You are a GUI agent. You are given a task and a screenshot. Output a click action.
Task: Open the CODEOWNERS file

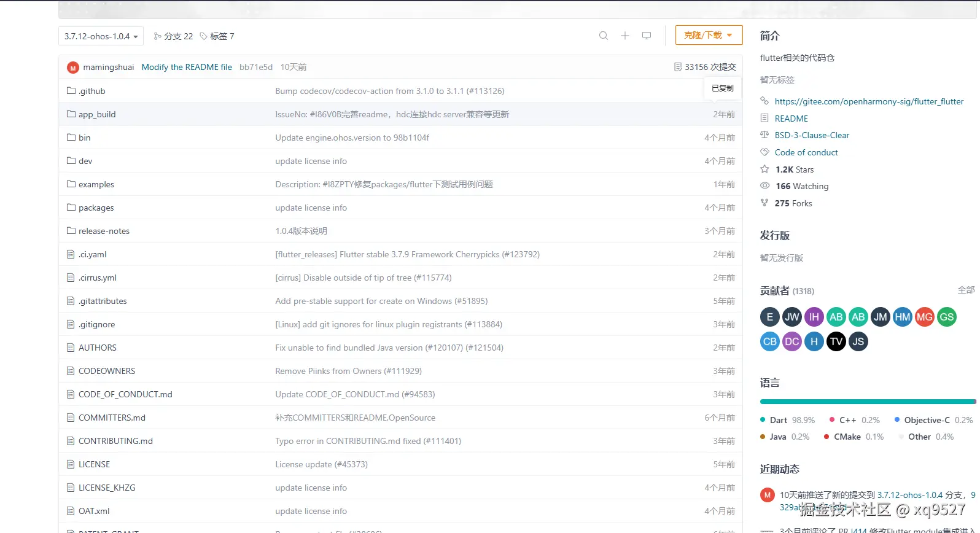click(107, 371)
